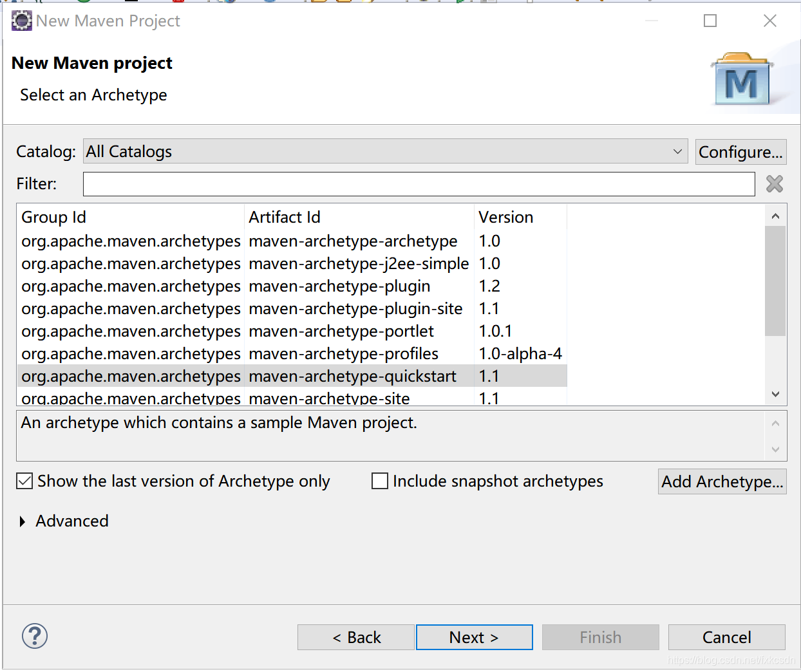Open the Catalog dropdown
This screenshot has height=672, width=801.
tap(385, 151)
